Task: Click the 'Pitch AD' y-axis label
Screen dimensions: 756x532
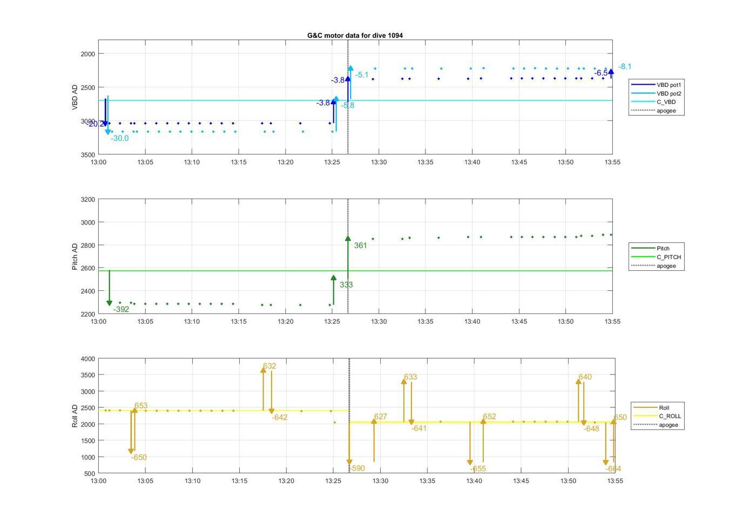Action: coord(75,256)
